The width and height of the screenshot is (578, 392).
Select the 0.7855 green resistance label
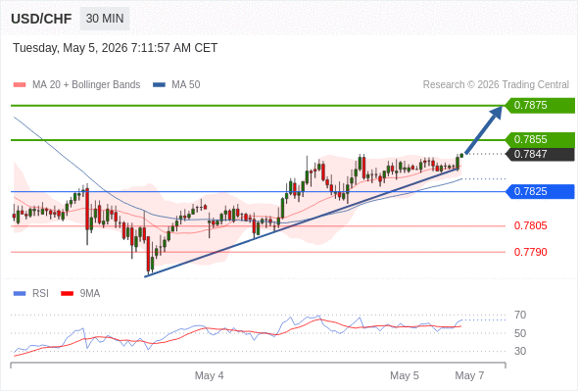pyautogui.click(x=540, y=140)
